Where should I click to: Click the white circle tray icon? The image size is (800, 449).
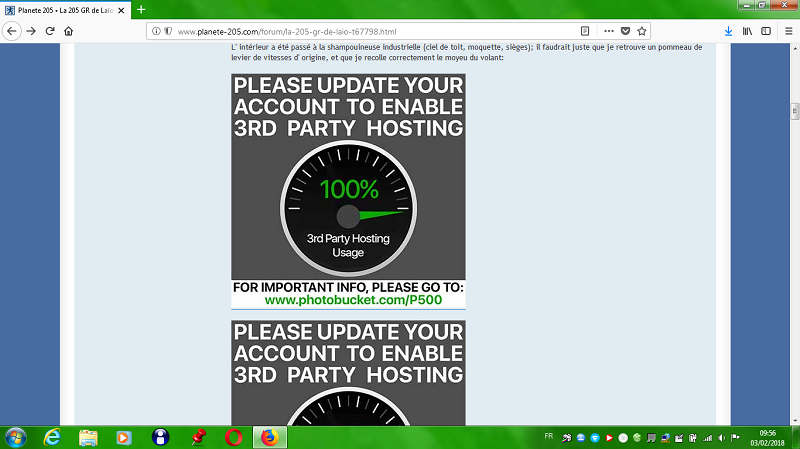tap(623, 438)
